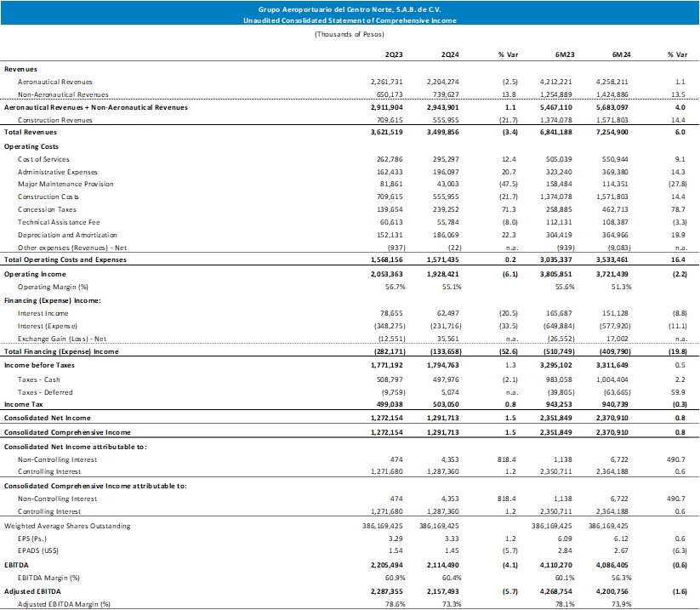
Task: Select the Thousands of Pesos subtitle
Action: point(350,33)
